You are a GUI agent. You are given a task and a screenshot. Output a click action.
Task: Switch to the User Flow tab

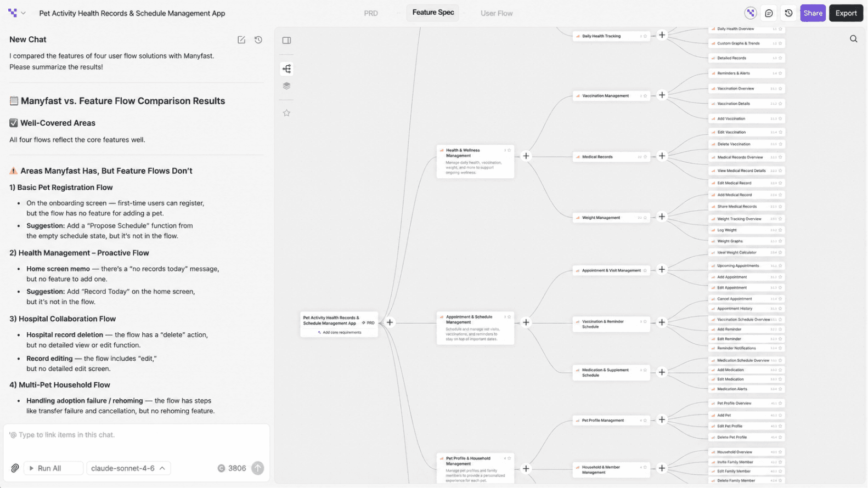pos(497,13)
